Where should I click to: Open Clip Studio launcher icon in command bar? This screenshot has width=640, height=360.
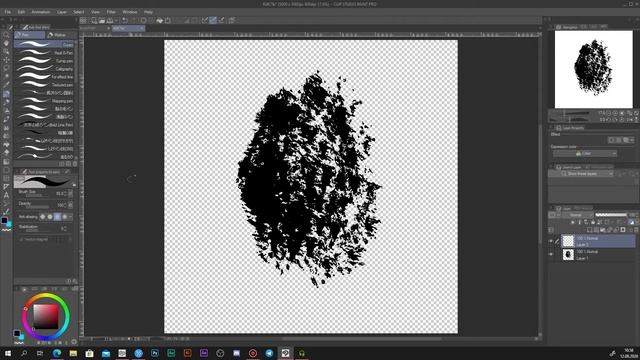coord(83,20)
